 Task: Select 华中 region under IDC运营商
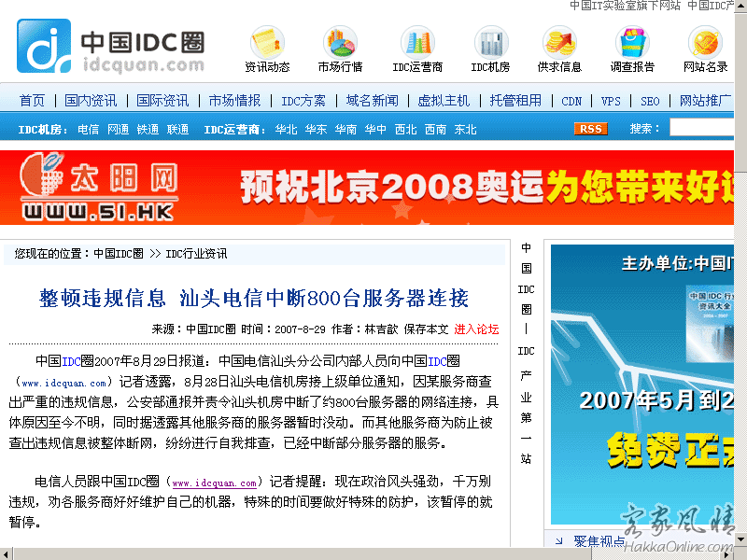click(x=375, y=130)
